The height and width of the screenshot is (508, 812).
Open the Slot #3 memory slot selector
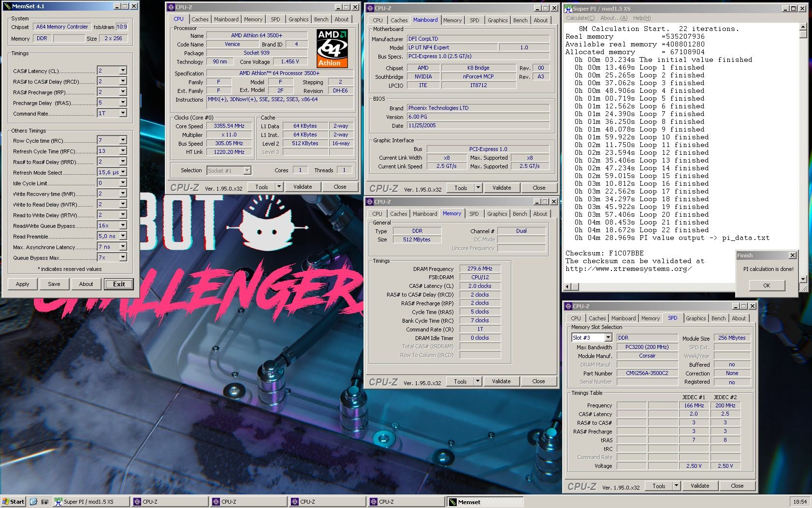608,338
